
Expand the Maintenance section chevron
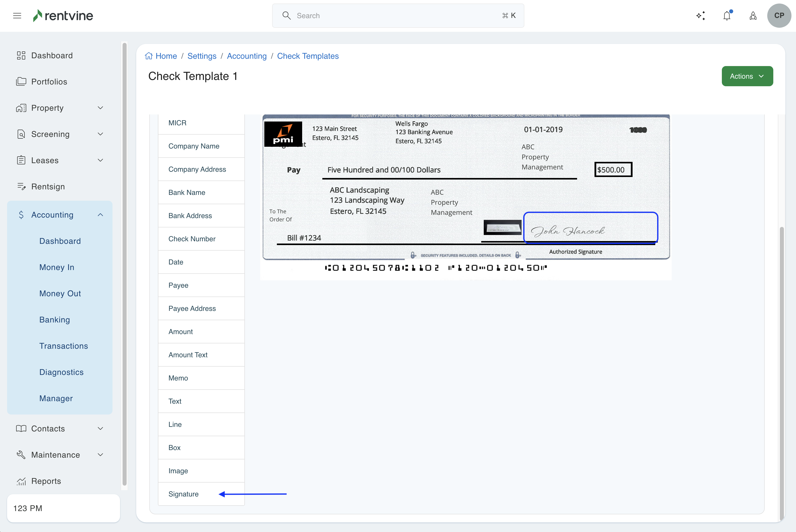(100, 455)
